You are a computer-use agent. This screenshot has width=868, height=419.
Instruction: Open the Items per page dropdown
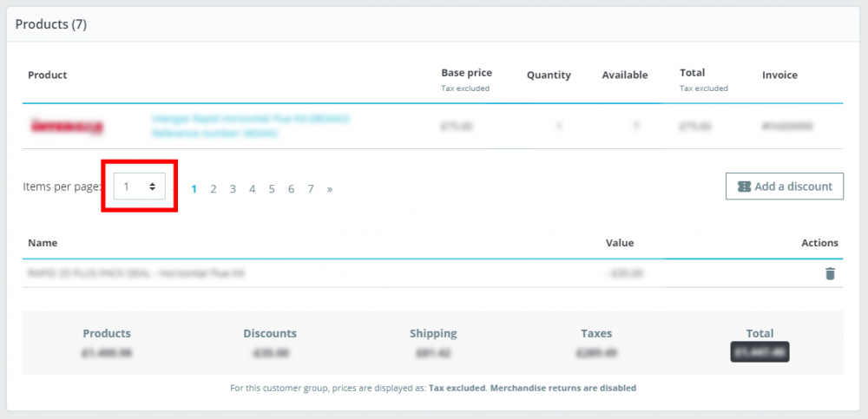140,187
